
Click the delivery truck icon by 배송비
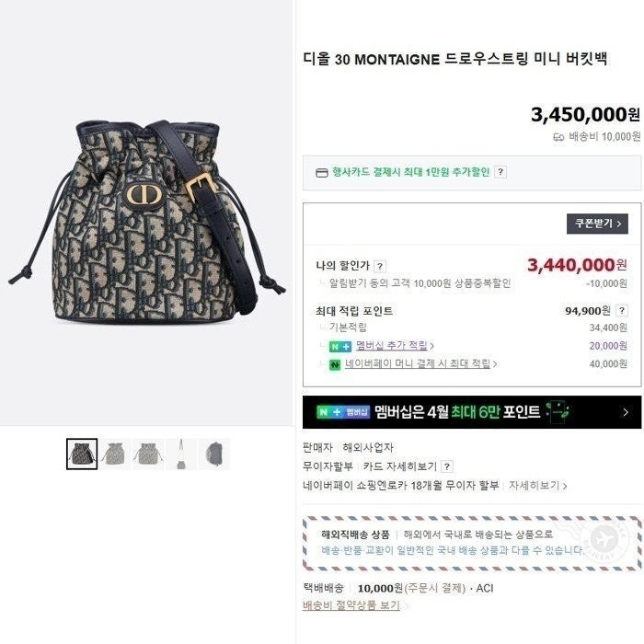click(558, 137)
